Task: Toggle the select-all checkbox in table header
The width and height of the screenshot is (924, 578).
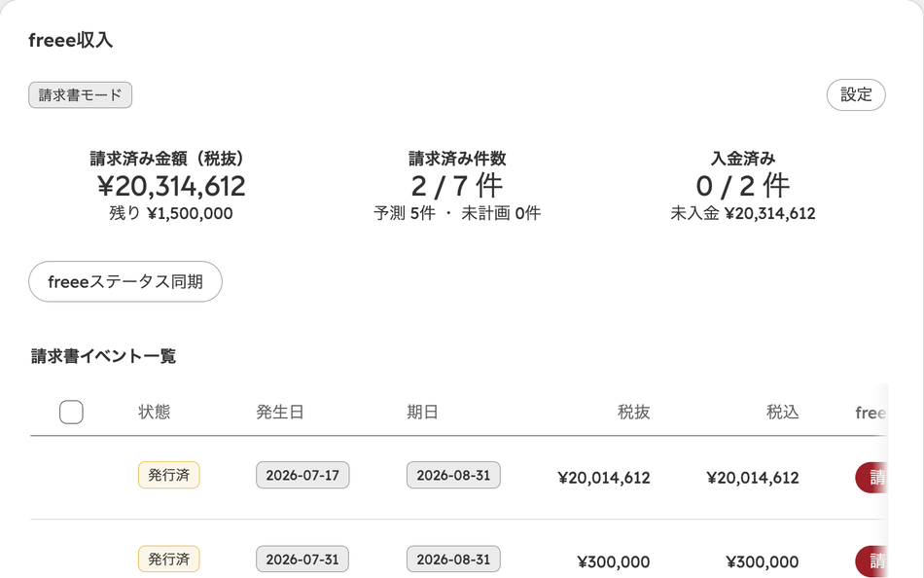Action: coord(71,412)
